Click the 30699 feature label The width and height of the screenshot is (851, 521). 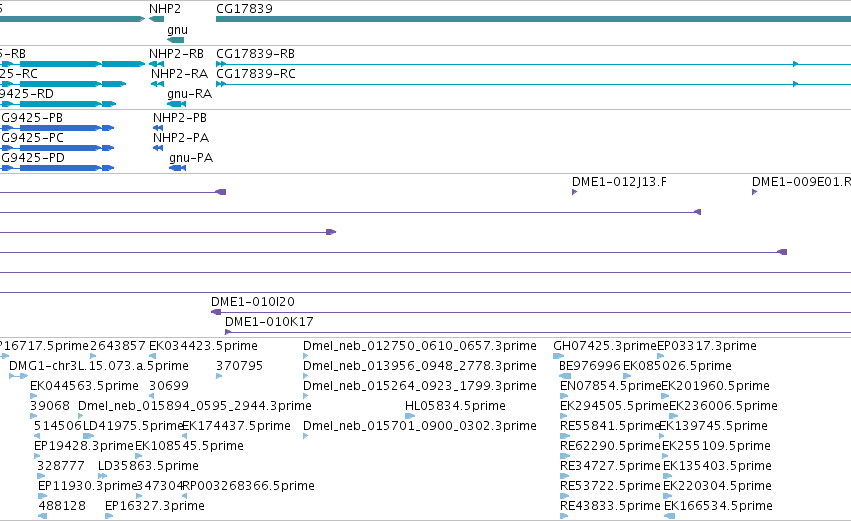click(169, 386)
